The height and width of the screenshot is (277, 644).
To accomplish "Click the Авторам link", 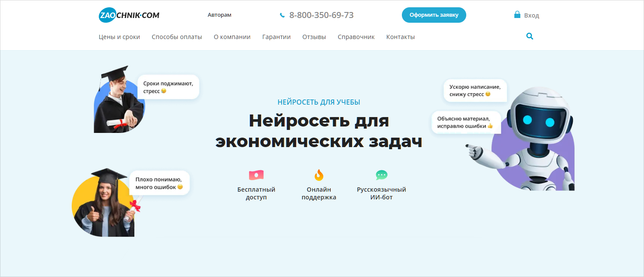I will click(x=219, y=15).
